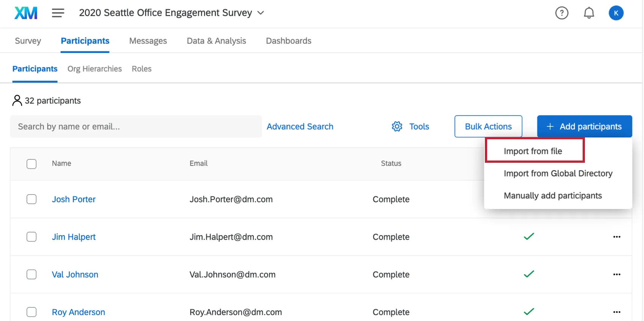Screen dimensions: 644x321
Task: Open the Advanced Search link
Action: pos(300,126)
